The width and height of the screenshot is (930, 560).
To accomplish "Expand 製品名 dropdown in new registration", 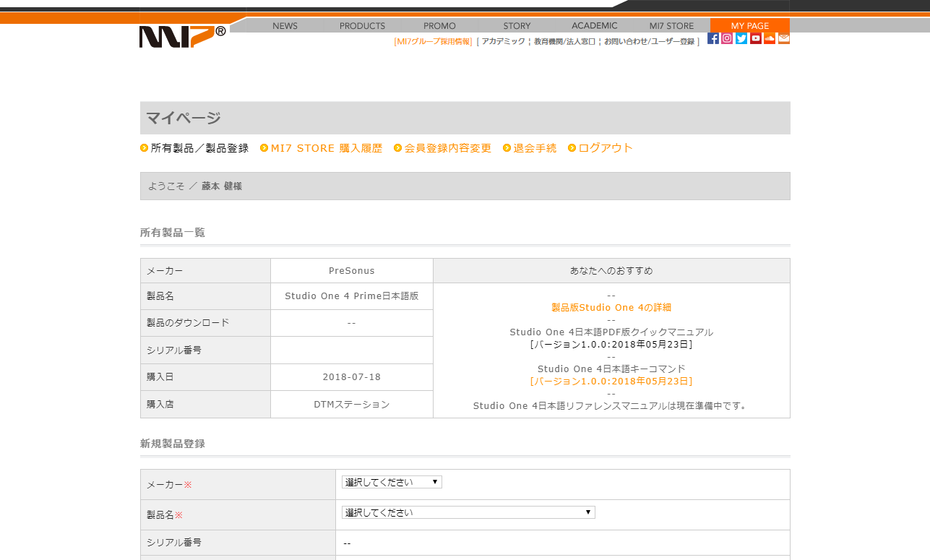I will point(468,512).
